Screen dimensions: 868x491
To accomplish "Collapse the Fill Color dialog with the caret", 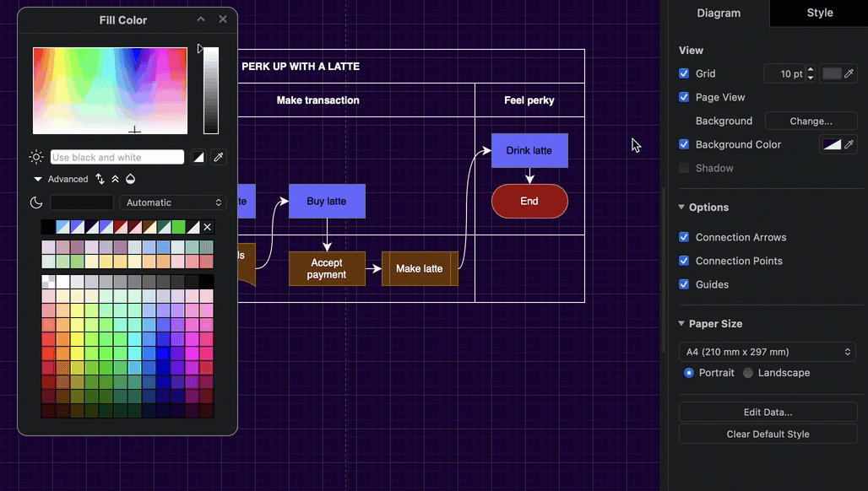I will click(201, 19).
